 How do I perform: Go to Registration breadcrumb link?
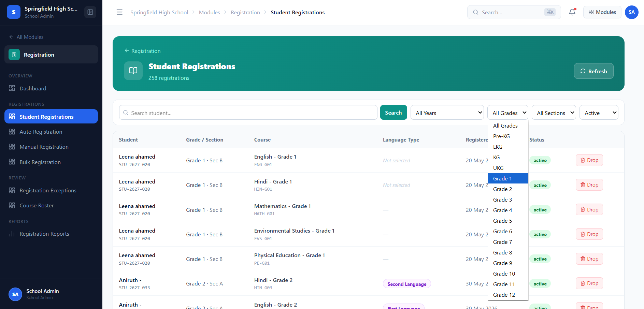[x=245, y=12]
